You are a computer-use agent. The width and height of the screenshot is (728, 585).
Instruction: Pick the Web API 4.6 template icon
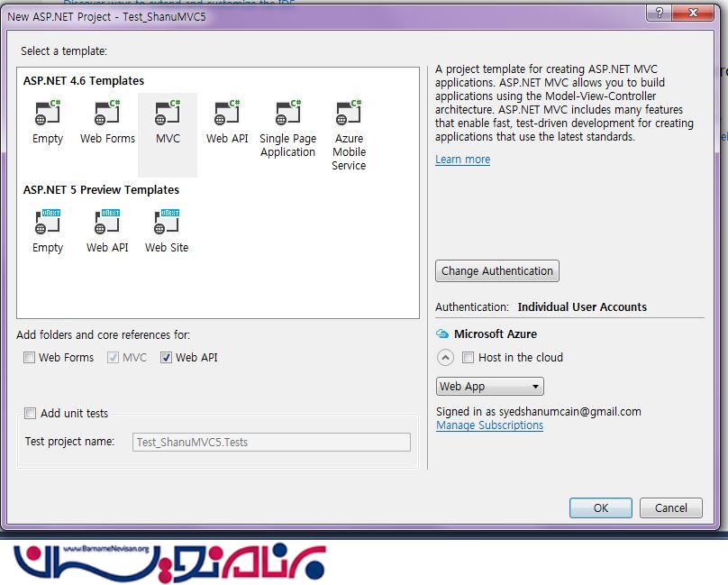click(227, 114)
